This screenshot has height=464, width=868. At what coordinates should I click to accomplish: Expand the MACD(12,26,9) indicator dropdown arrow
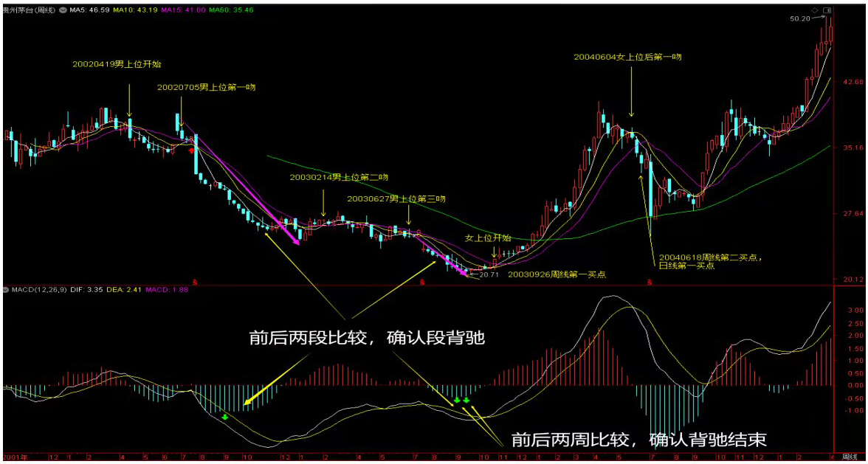click(7, 289)
